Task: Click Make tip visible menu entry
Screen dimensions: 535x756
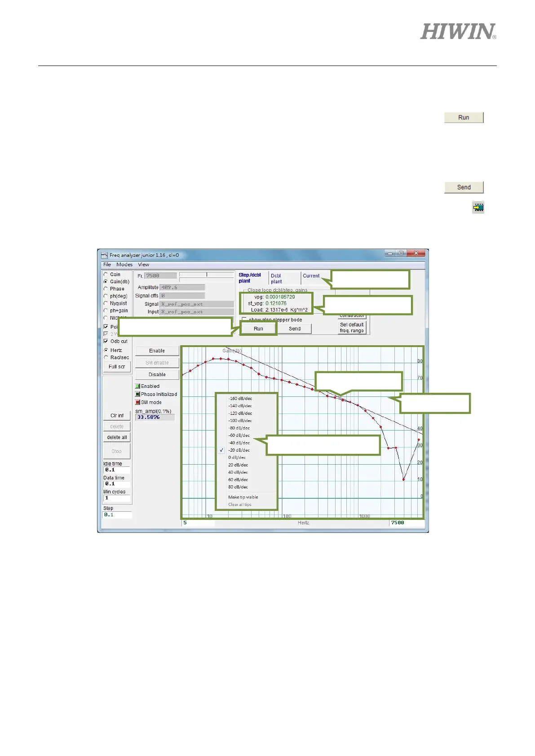Action: pos(243,497)
